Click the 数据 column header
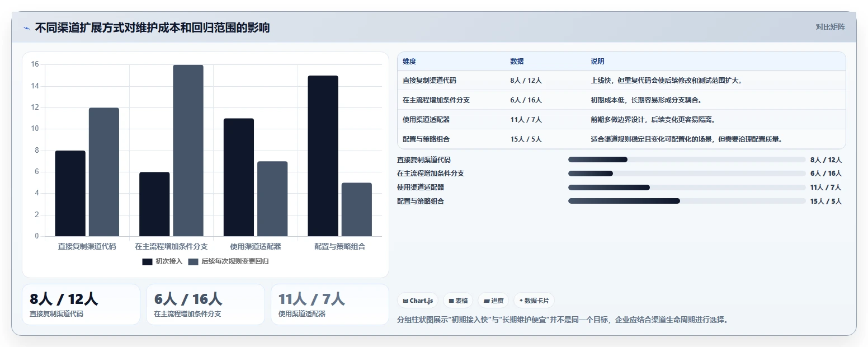The height and width of the screenshot is (347, 868). (517, 62)
